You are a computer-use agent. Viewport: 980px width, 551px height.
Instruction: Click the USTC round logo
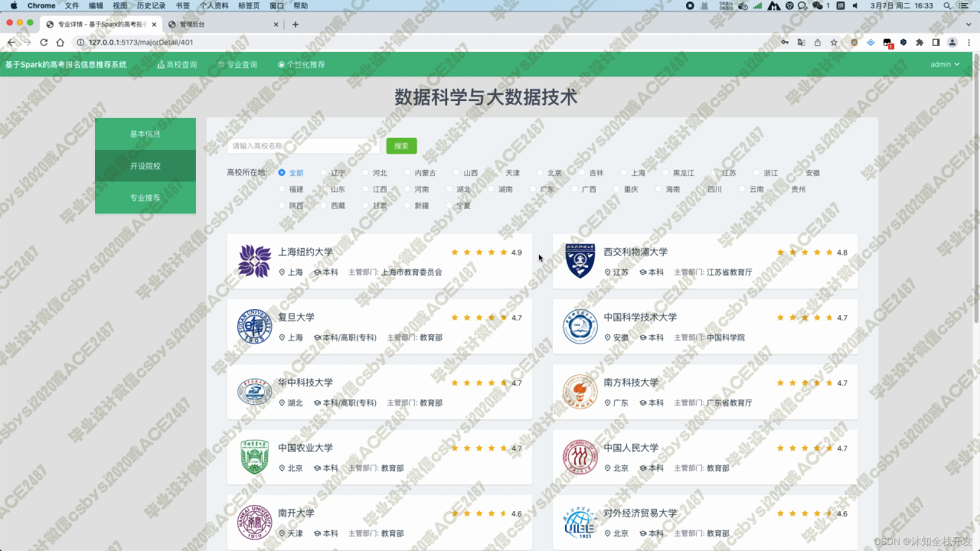580,327
